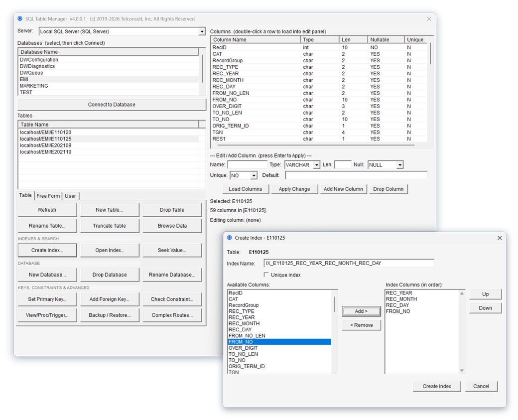The image size is (518, 420).
Task: Click the Create Index dialog title icon
Action: coord(230,238)
